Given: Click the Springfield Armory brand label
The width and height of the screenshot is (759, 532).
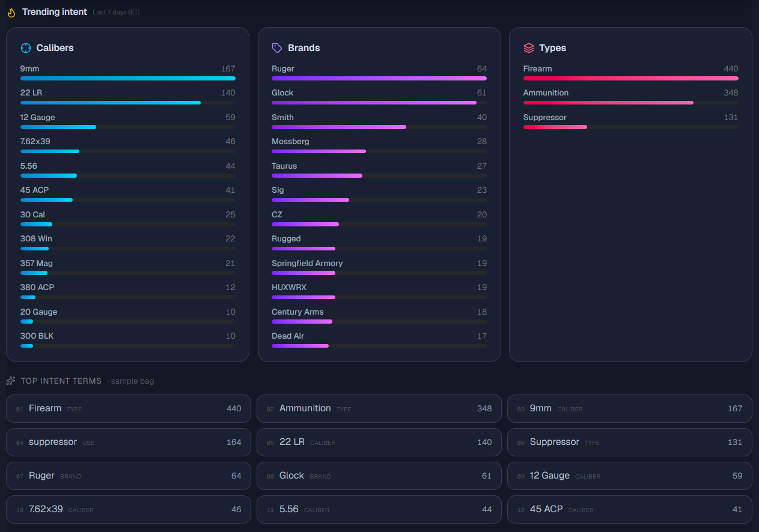Looking at the screenshot, I should point(307,264).
